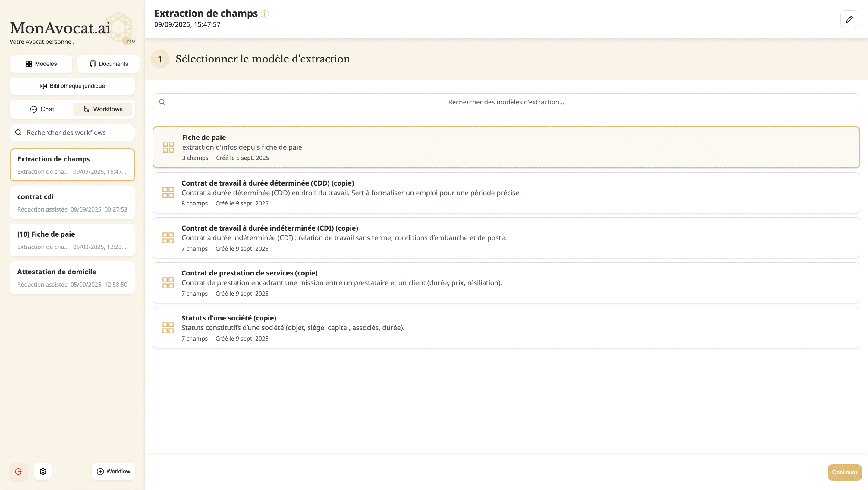
Task: Create a new Workflow with plus button
Action: coord(113,471)
